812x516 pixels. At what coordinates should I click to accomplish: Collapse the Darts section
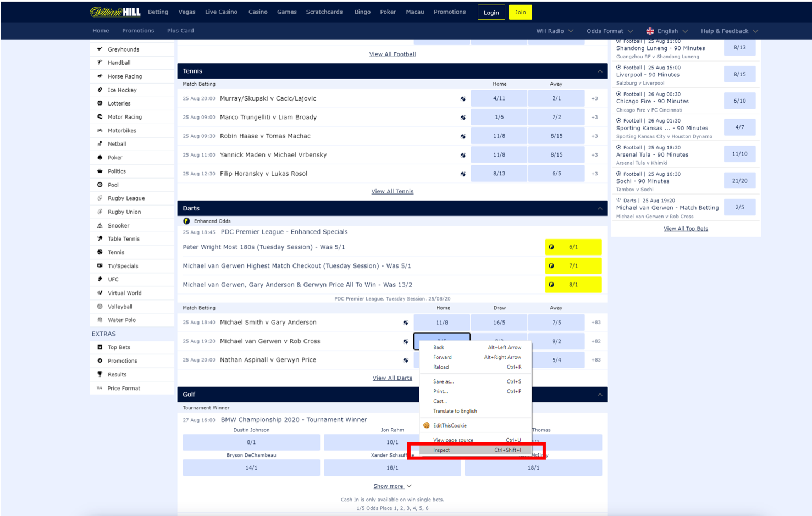[600, 208]
